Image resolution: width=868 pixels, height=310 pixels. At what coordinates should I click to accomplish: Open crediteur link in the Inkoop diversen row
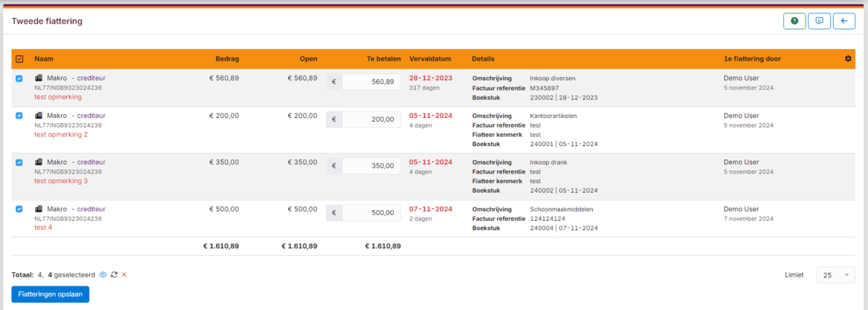click(x=91, y=78)
